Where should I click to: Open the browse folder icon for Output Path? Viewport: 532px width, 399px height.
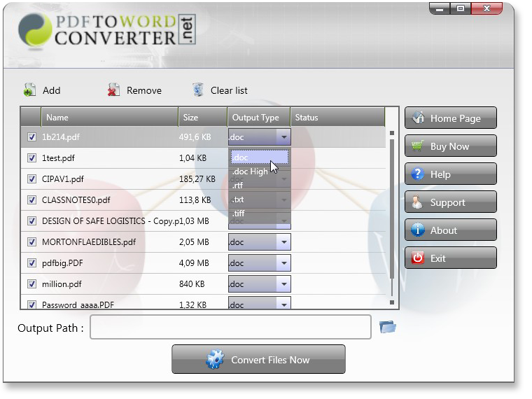(x=388, y=327)
